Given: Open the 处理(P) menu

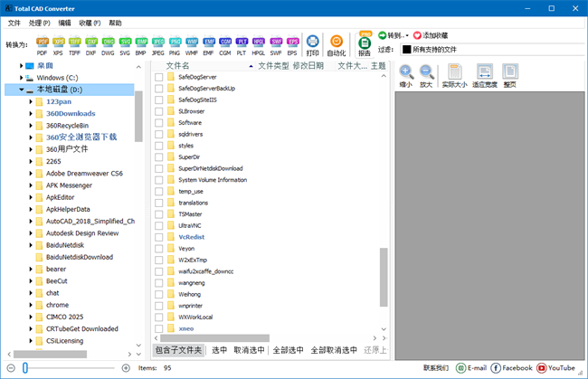Looking at the screenshot, I should [x=40, y=23].
